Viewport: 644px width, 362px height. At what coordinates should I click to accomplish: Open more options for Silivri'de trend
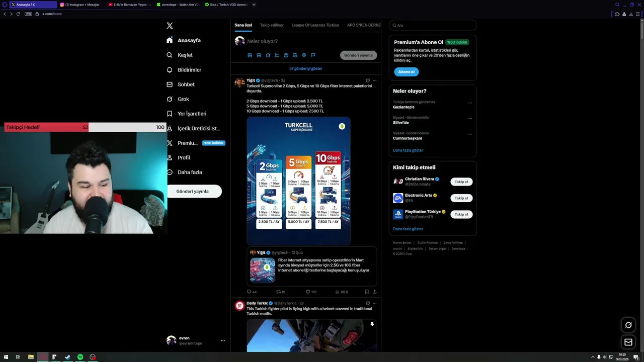coord(470,119)
